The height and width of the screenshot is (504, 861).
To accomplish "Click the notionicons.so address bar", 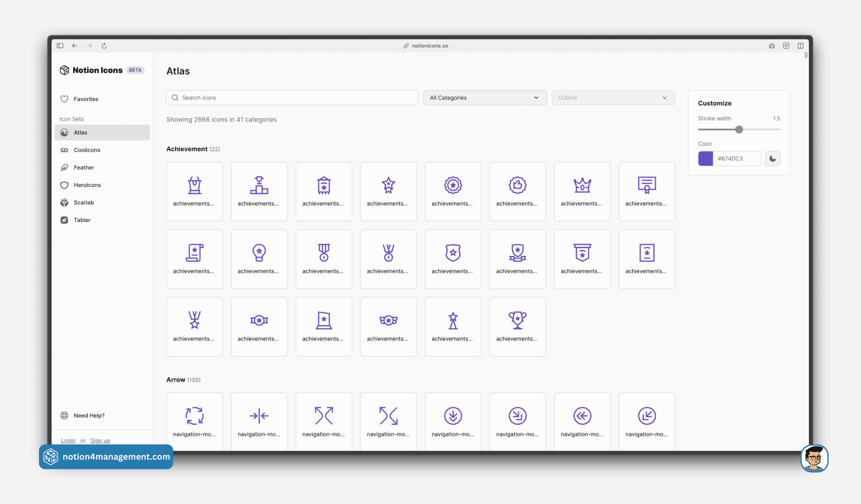I will 426,46.
